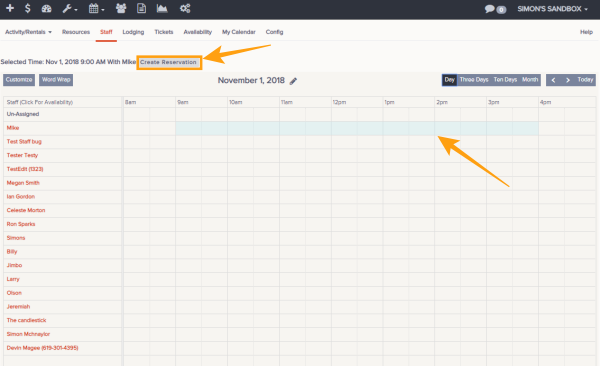Switch to the Lodging tab
600x366 pixels.
pyautogui.click(x=133, y=32)
